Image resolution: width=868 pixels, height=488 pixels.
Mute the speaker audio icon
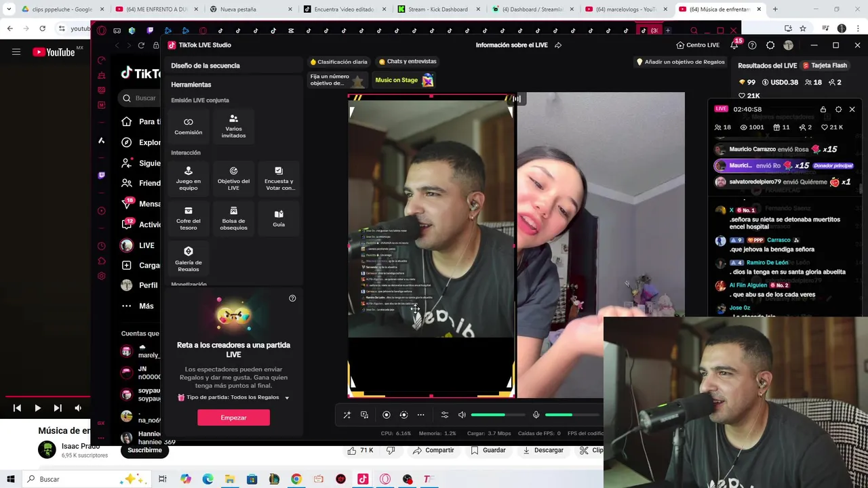coord(462,415)
